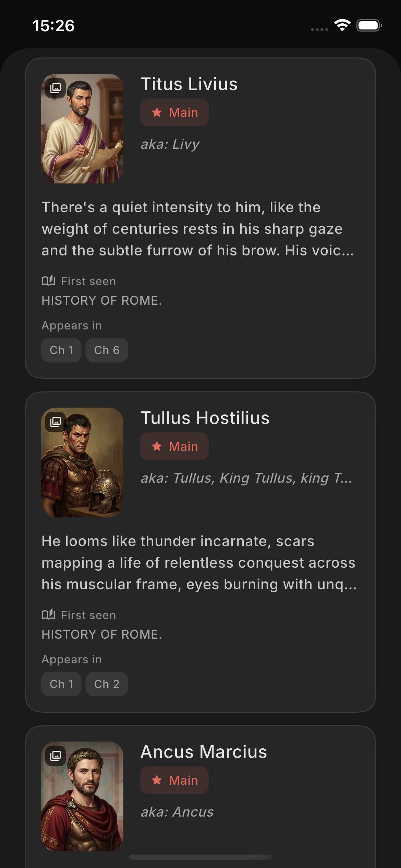The image size is (401, 868).
Task: Tap the book icon in Titus Livius's card
Action: [x=48, y=281]
